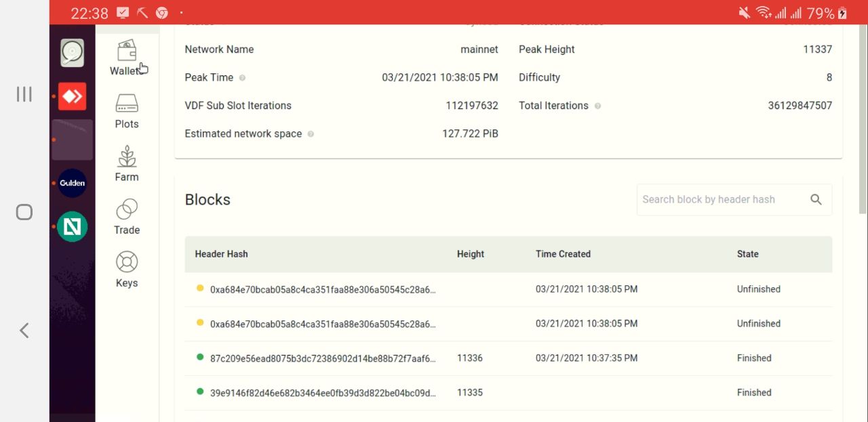The width and height of the screenshot is (868, 422).
Task: Select the active blank dock item below AnyDesk
Action: coord(72,140)
